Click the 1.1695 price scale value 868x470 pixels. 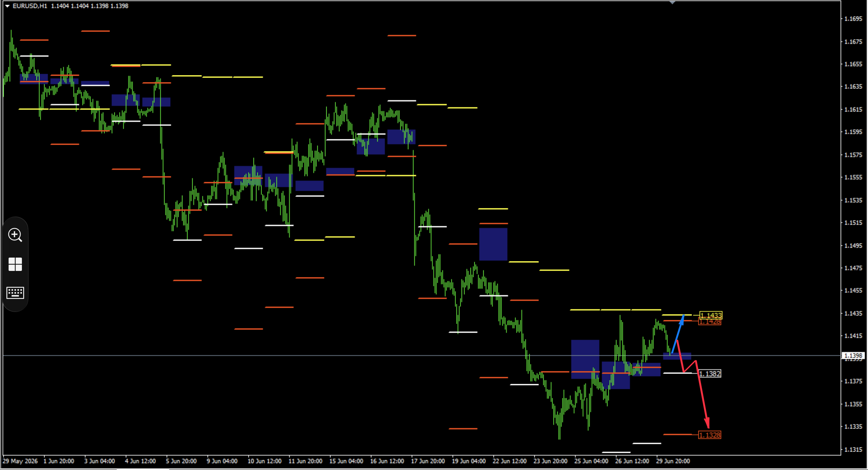point(853,18)
